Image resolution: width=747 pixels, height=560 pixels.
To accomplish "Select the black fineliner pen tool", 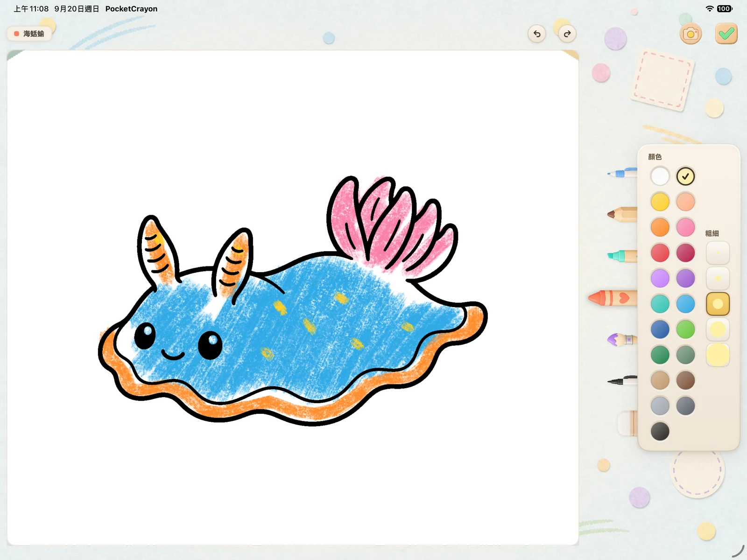I will [x=622, y=381].
